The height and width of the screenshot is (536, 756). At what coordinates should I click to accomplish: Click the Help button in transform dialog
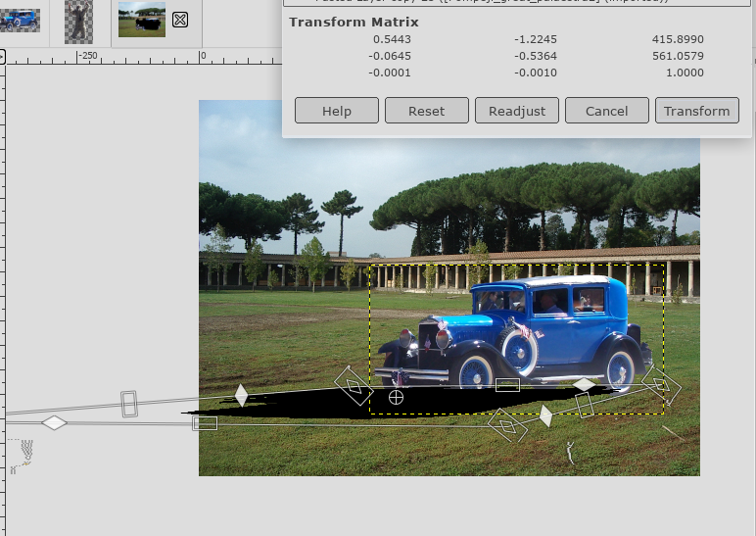coord(337,111)
